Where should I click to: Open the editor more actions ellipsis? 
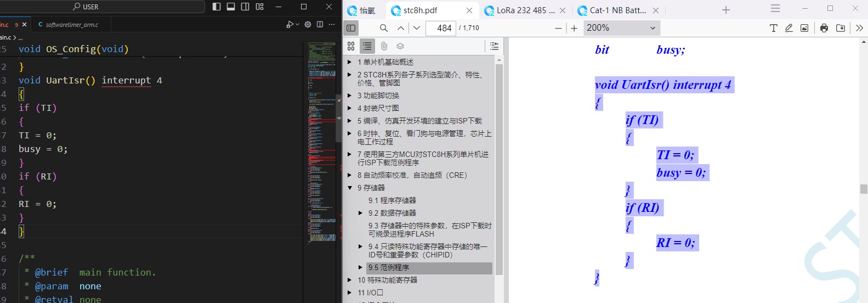tap(332, 25)
